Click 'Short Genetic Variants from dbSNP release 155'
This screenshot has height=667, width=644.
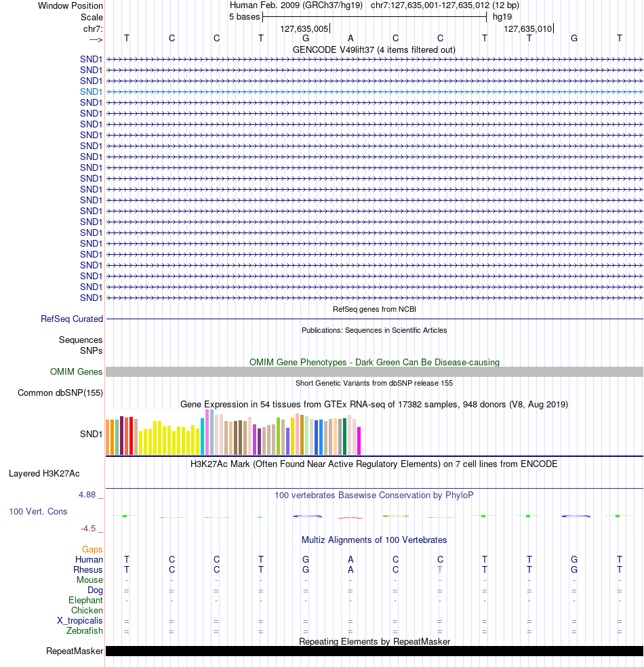coord(374,383)
